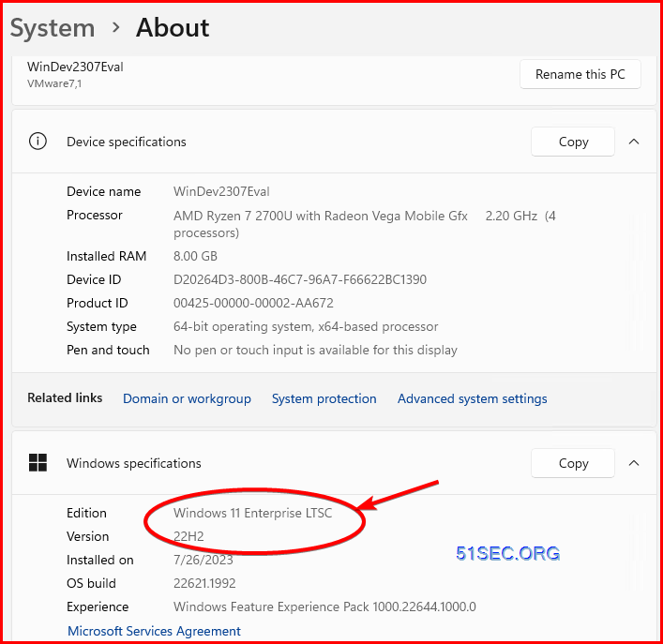Click the Edition label
Screen dimensions: 663x644
click(86, 513)
